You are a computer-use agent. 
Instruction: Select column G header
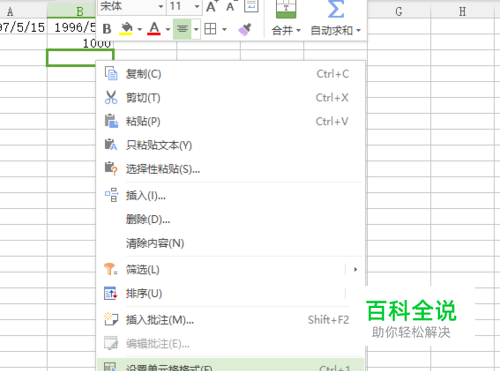399,12
